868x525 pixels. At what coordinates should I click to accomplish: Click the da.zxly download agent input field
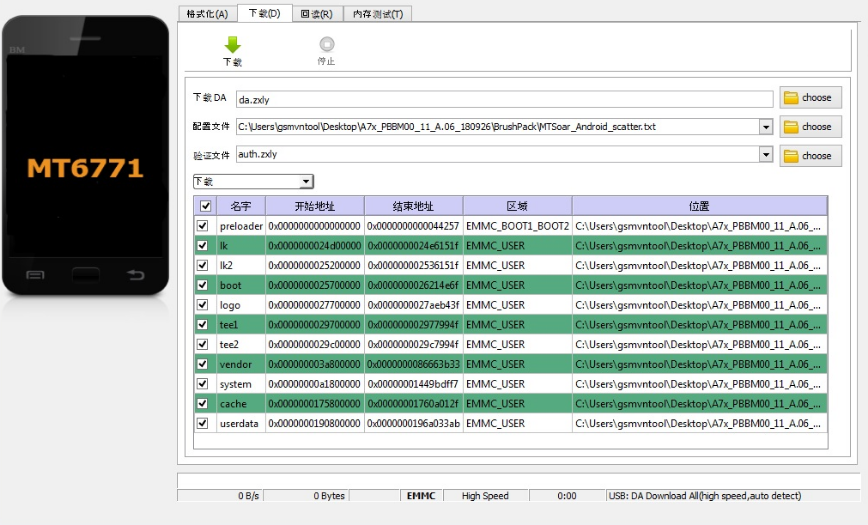tap(504, 100)
